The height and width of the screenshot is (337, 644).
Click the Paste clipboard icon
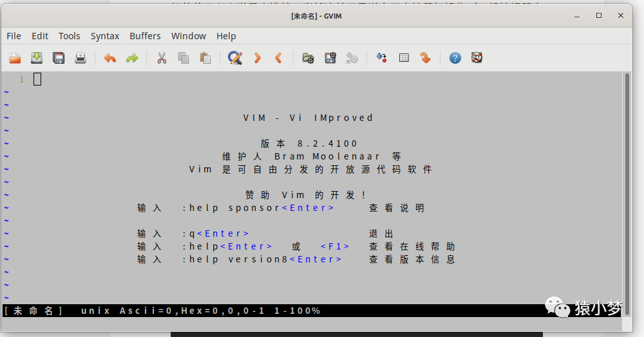[x=205, y=58]
